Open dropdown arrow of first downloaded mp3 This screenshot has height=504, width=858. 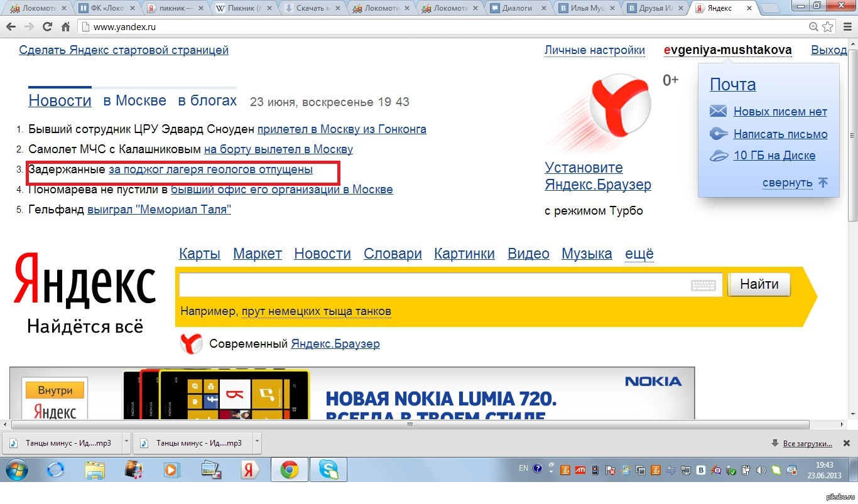coord(126,442)
